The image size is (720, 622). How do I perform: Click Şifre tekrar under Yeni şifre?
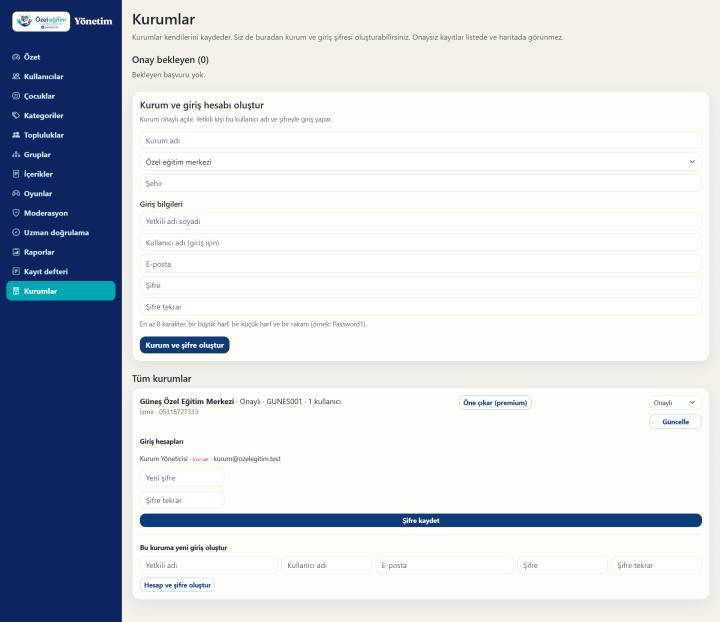click(182, 500)
